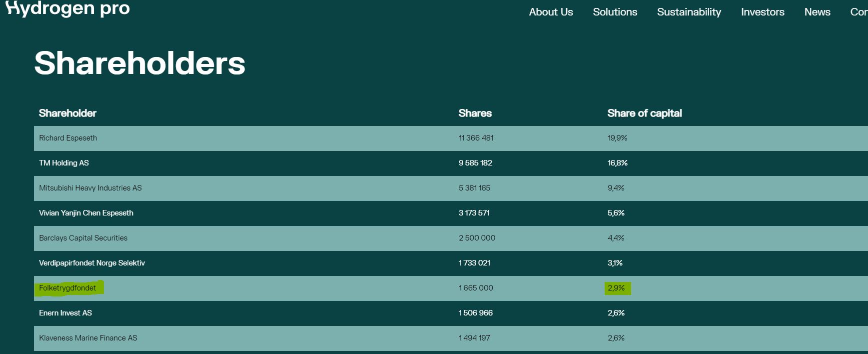Click the Shares column header
868x354 pixels.
pos(475,113)
